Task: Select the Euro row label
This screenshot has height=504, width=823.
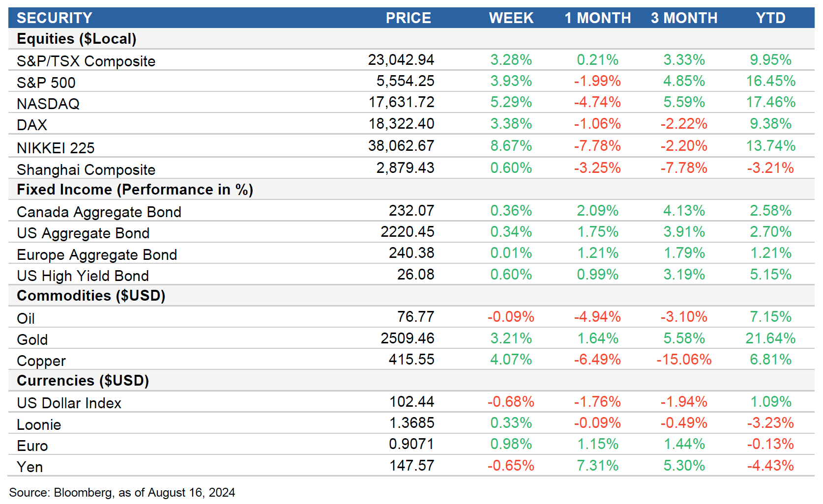Action: coord(32,446)
